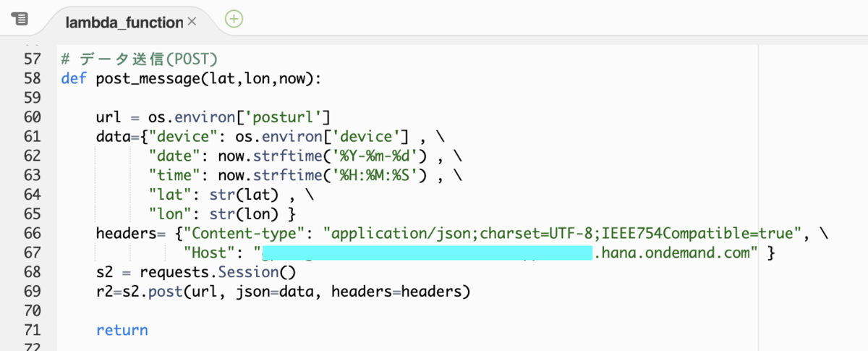Switch to the lambda_function tab
This screenshot has height=351, width=868.
pyautogui.click(x=124, y=22)
